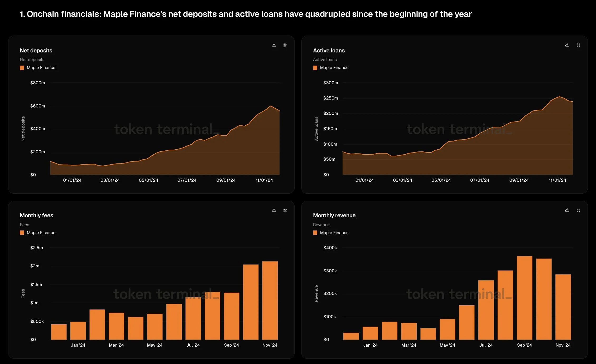Download the Net deposits chart

click(x=274, y=45)
